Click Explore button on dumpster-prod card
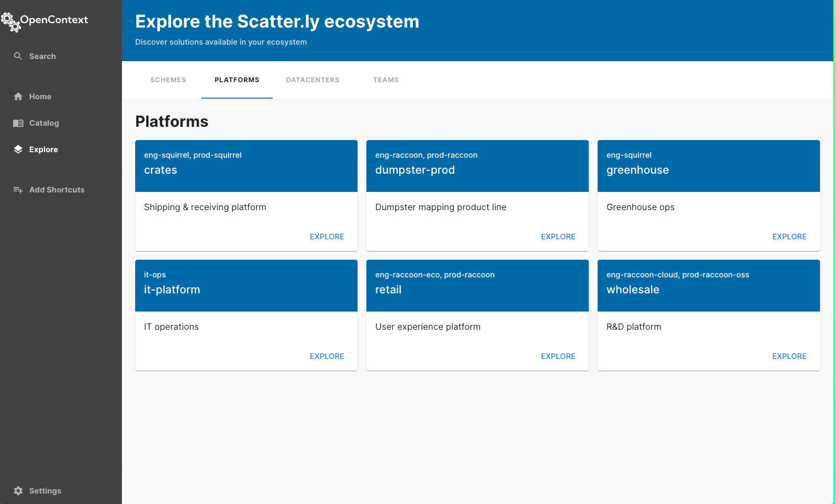Image resolution: width=836 pixels, height=504 pixels. click(x=558, y=237)
